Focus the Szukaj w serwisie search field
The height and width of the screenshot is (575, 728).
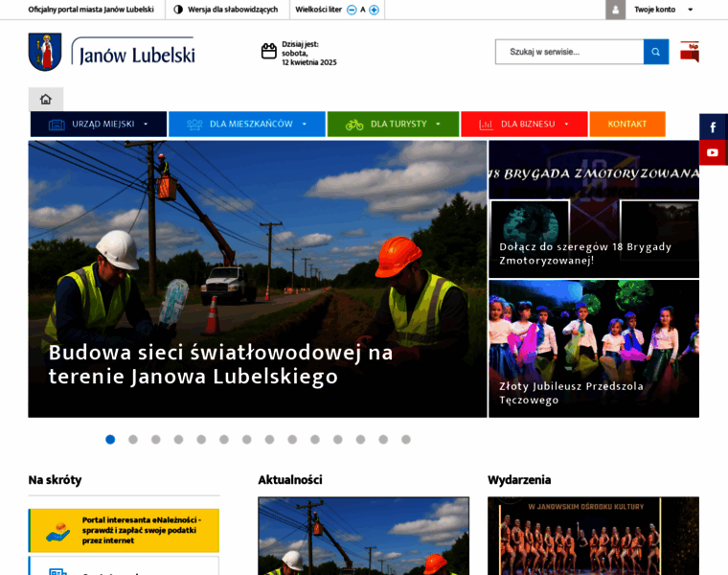(x=569, y=52)
